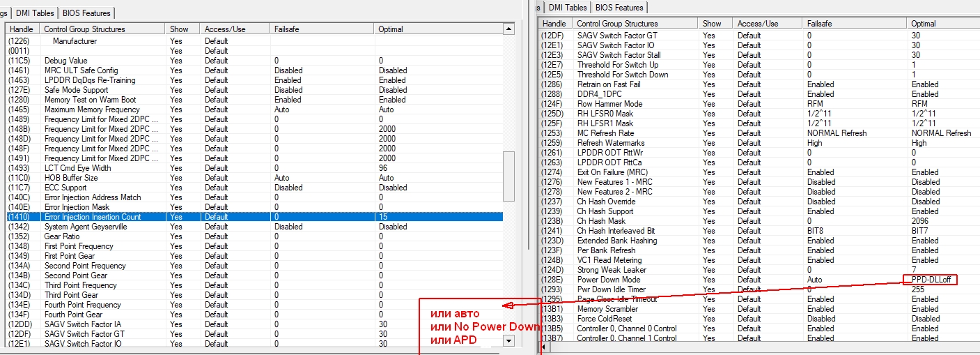Select the LCT Cmd Eye Width row
This screenshot has height=355, width=980.
(x=254, y=168)
